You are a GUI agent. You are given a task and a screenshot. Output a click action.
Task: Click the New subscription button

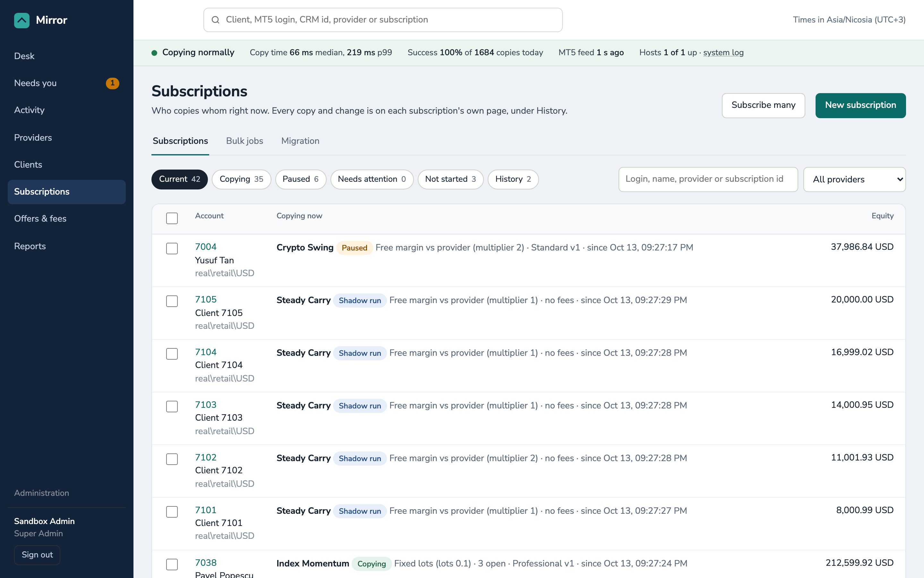(x=860, y=106)
